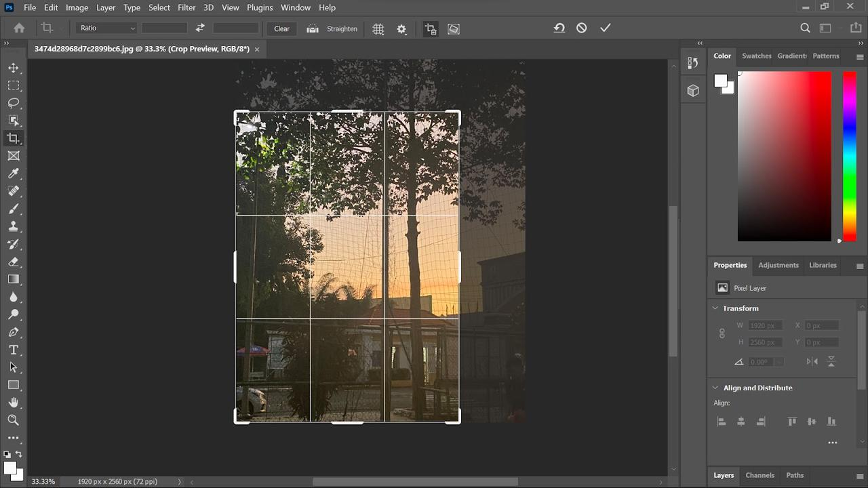Viewport: 868px width, 488px height.
Task: Collapse the Align and Distribute section
Action: coord(715,388)
